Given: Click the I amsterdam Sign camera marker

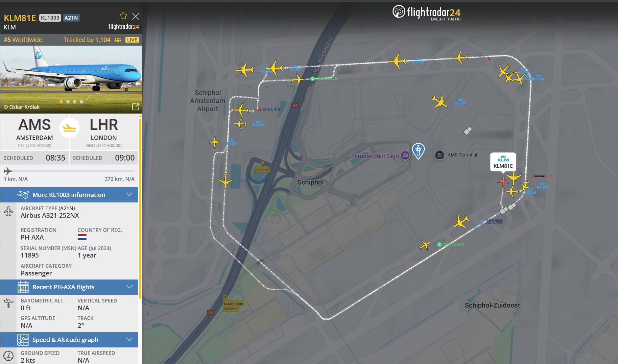Looking at the screenshot, I should tap(405, 156).
